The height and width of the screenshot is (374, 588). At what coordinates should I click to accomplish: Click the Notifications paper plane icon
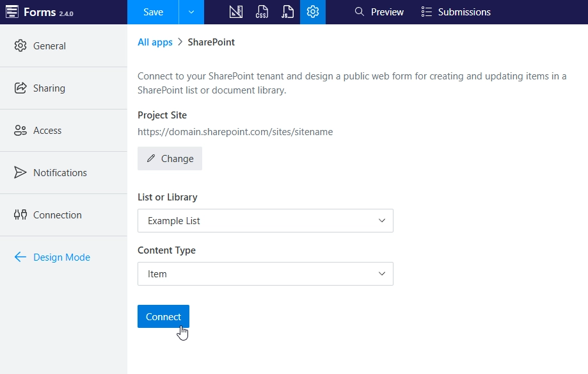tap(20, 172)
